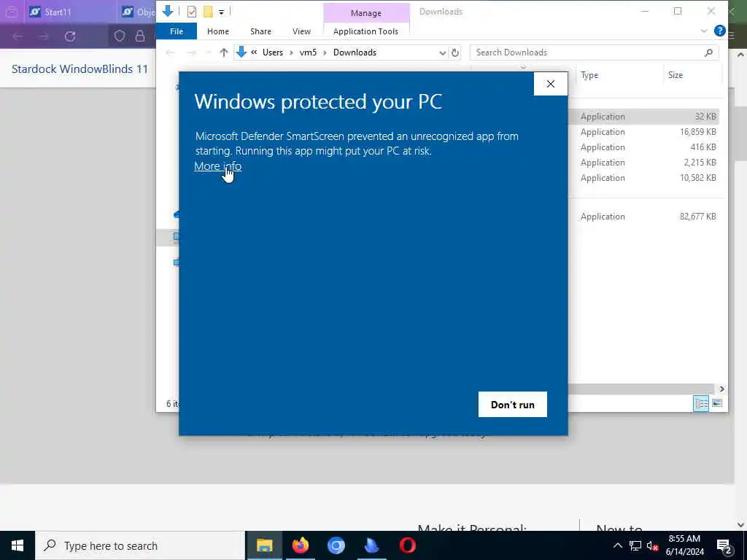Open the Home ribbon tab

[217, 31]
